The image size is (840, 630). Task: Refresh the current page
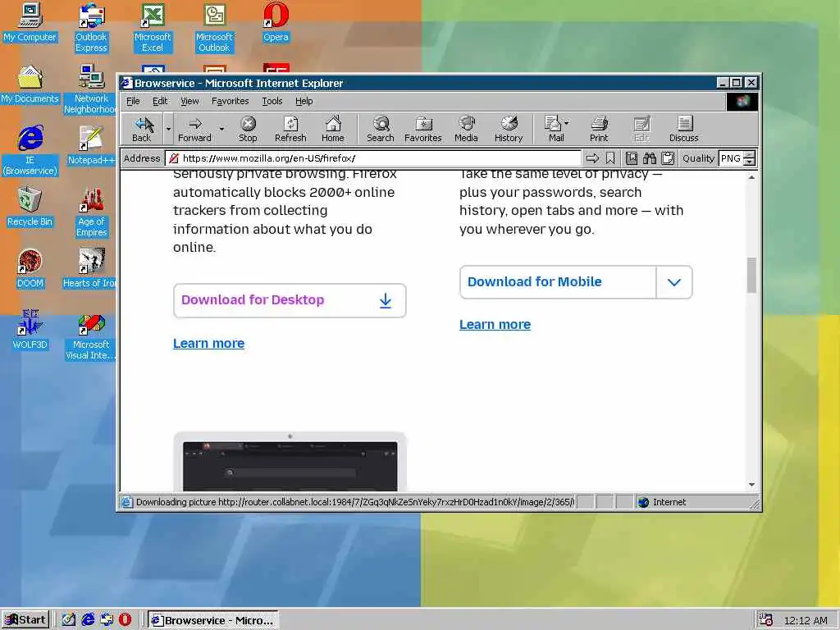tap(290, 129)
